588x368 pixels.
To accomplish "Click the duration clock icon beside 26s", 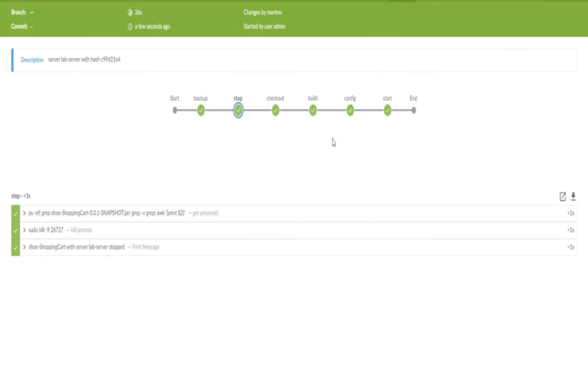I will (x=129, y=13).
